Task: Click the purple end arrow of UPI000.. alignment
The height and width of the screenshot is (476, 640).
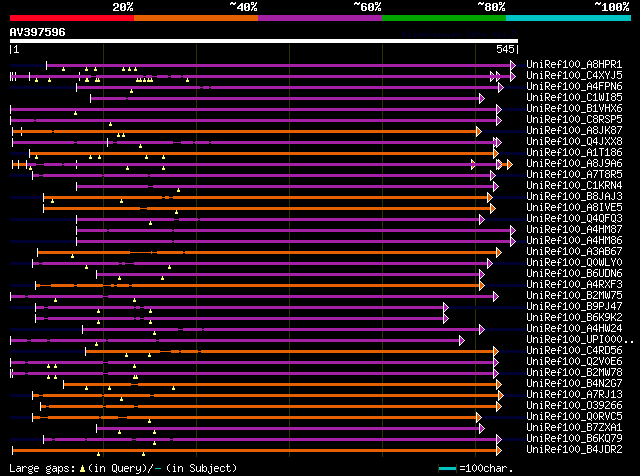Action: [462, 340]
